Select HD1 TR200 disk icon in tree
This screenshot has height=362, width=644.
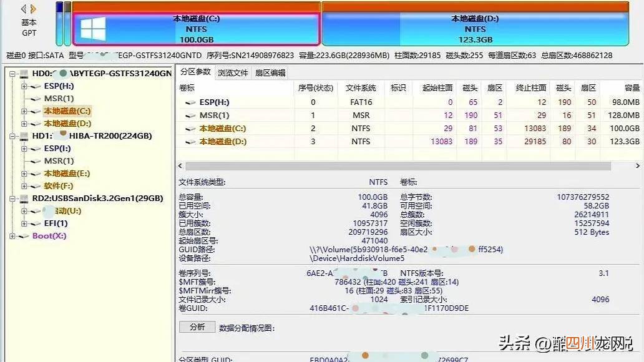pos(24,136)
